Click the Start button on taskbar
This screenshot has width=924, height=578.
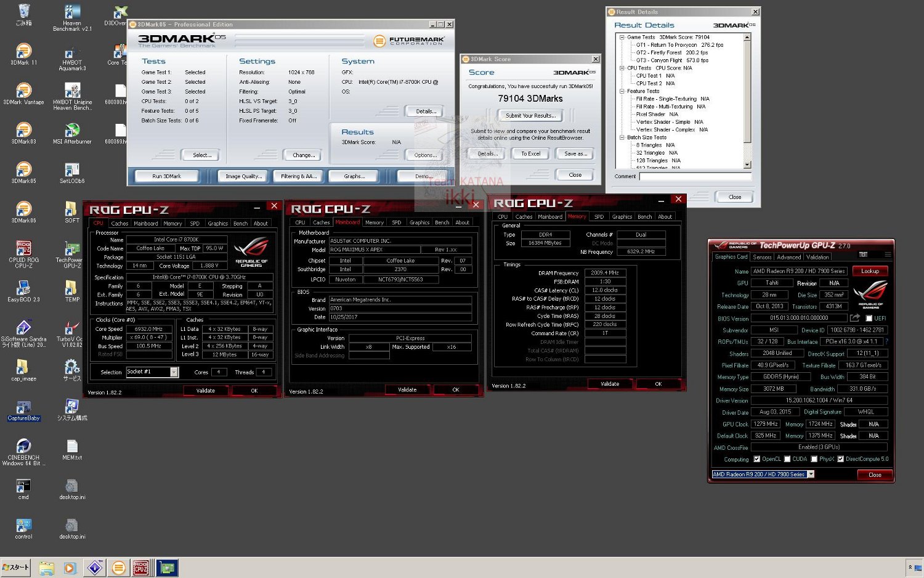16,567
